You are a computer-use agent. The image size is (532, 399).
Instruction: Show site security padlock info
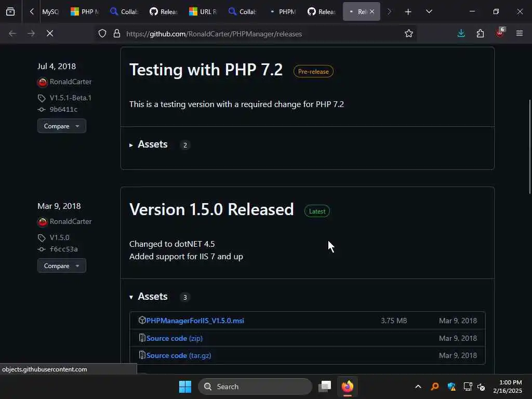117,34
